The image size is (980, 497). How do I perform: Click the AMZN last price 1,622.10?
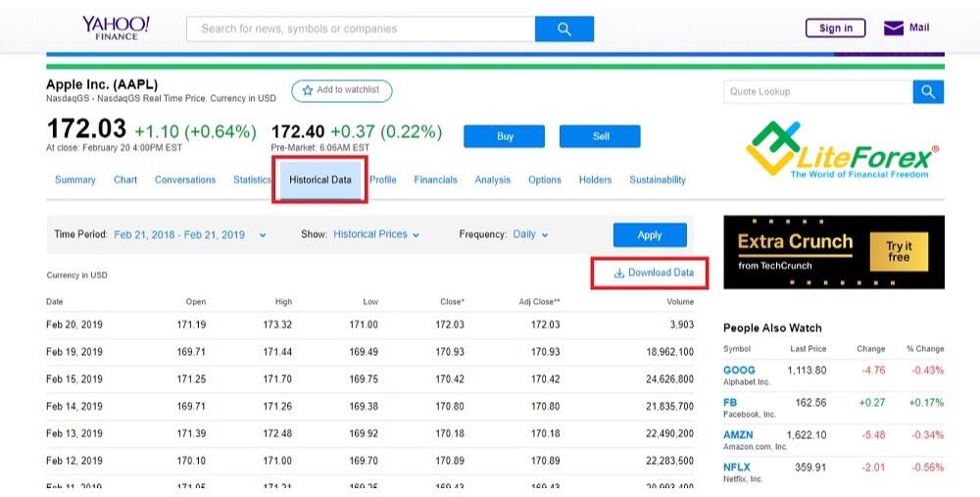click(x=807, y=435)
